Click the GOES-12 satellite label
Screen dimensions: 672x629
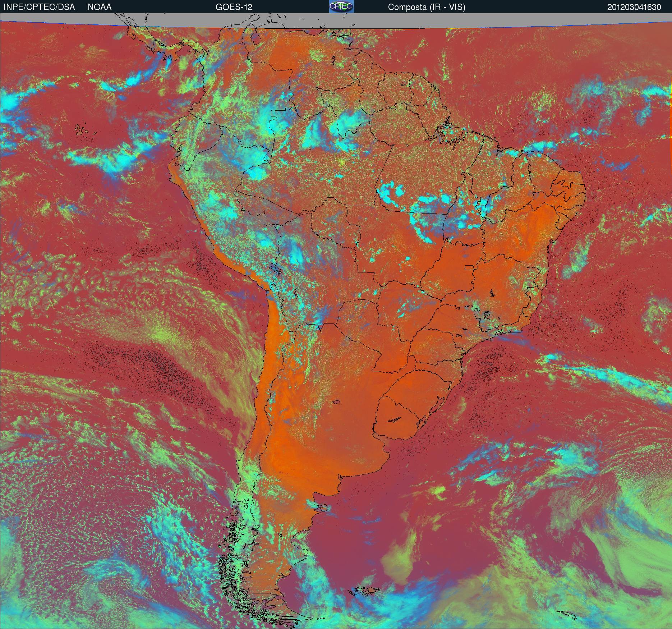click(234, 7)
